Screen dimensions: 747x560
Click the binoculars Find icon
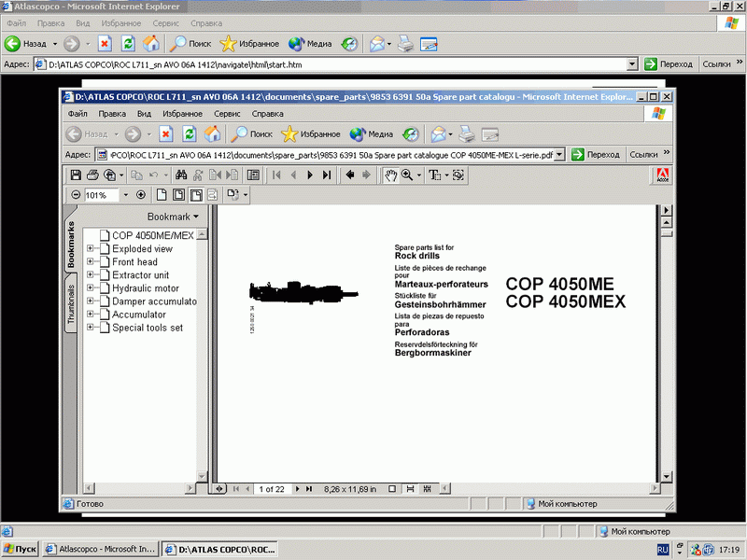[183, 175]
